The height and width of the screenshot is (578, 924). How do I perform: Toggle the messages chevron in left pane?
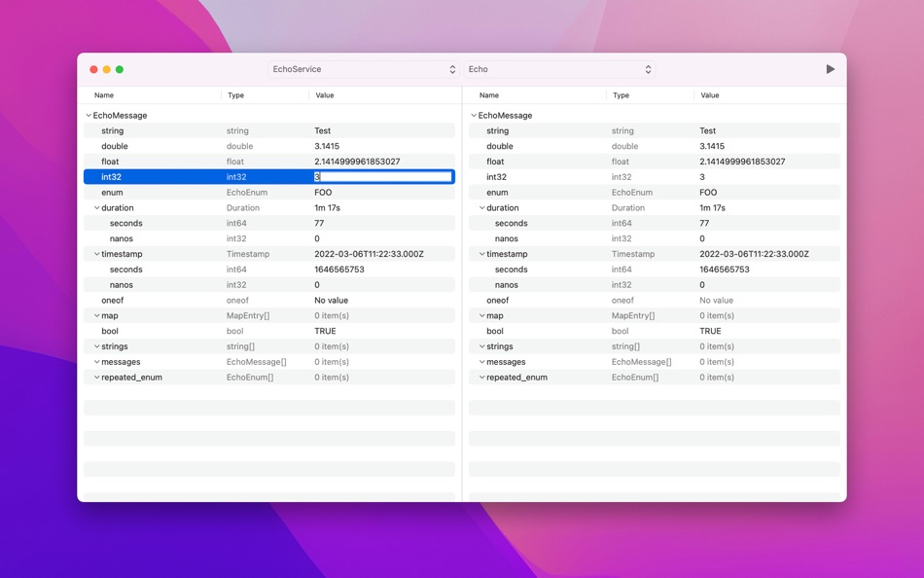click(x=96, y=362)
